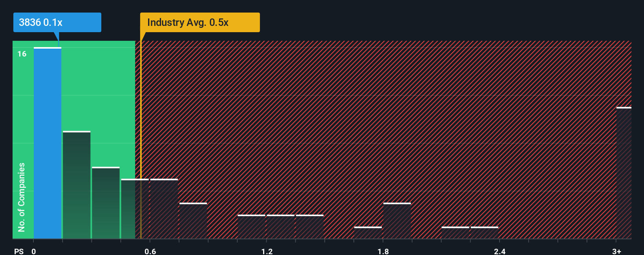Click the 0.6 x-axis tick label

click(x=150, y=251)
